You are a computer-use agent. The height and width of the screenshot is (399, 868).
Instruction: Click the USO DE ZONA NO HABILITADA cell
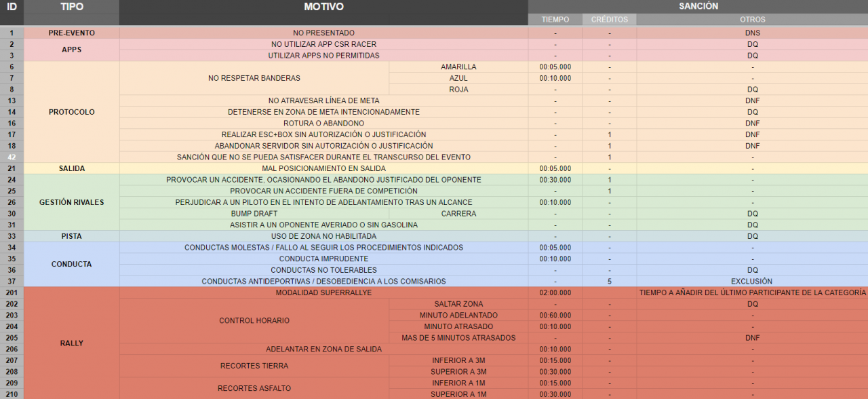(323, 236)
